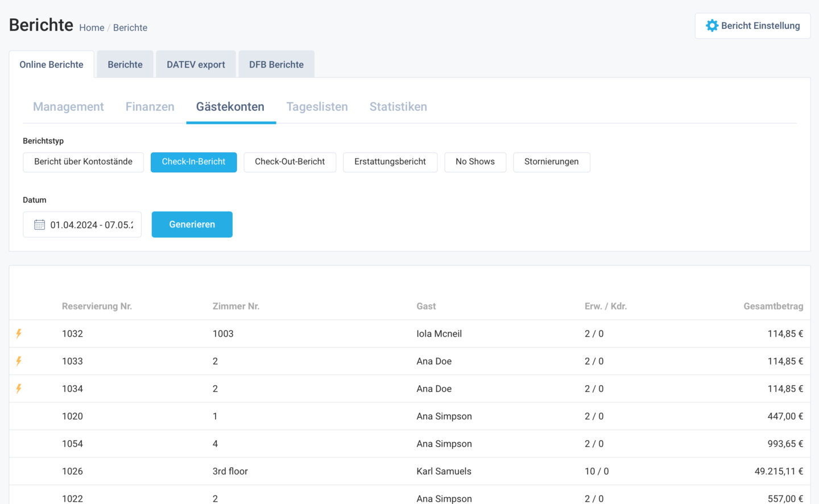Click guest Ana Simpson in row 1054

[x=444, y=444]
